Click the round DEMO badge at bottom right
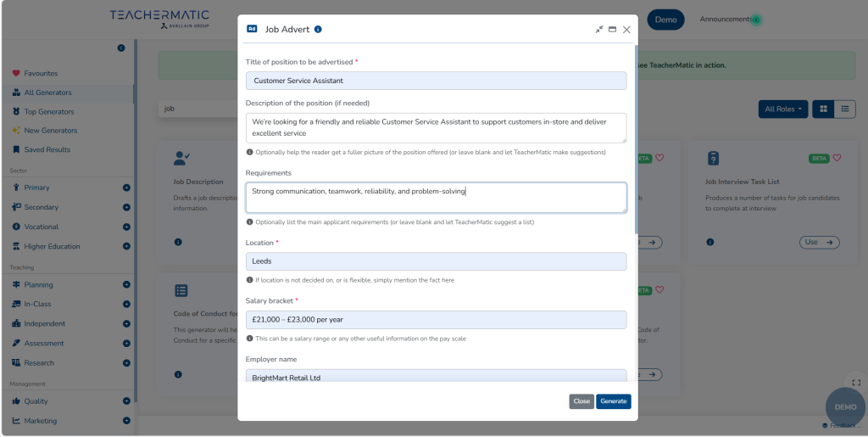Screen dimensions: 868x437 click(x=845, y=407)
